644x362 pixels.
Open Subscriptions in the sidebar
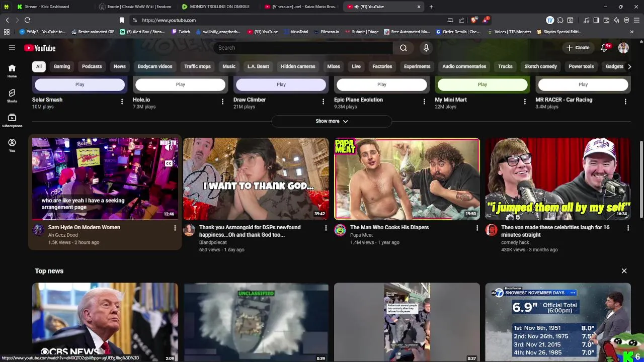pos(12,121)
